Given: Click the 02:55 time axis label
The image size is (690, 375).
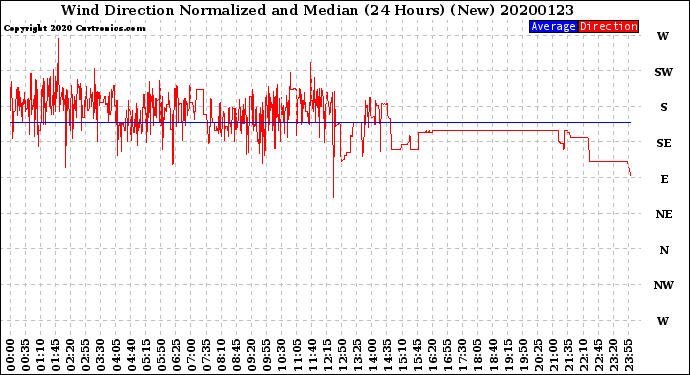Looking at the screenshot, I should 86,355.
